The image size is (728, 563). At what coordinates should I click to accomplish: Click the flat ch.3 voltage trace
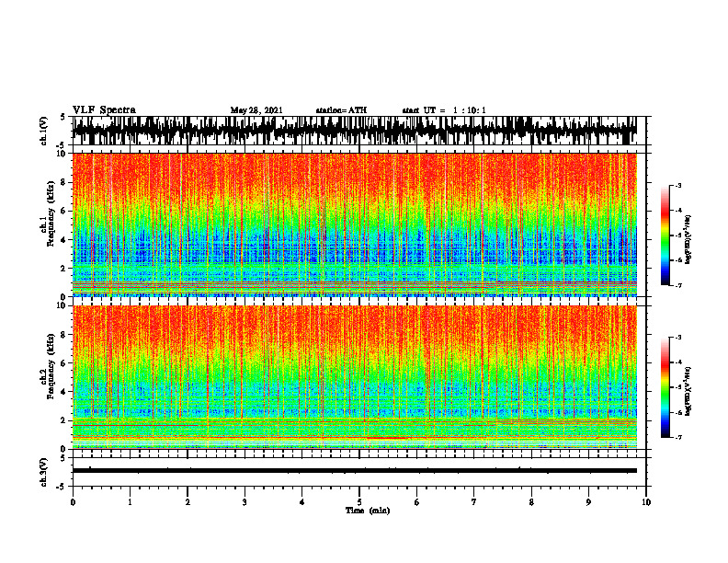coord(354,471)
